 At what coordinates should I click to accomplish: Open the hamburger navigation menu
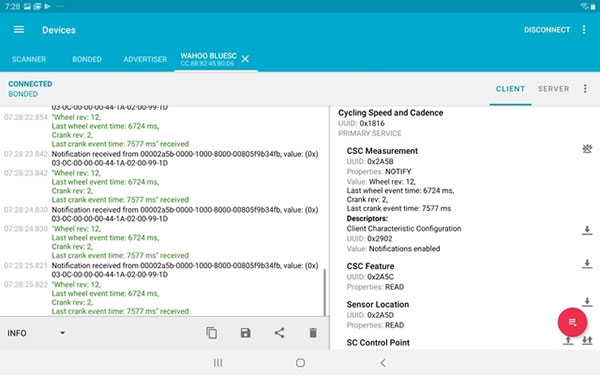point(19,29)
